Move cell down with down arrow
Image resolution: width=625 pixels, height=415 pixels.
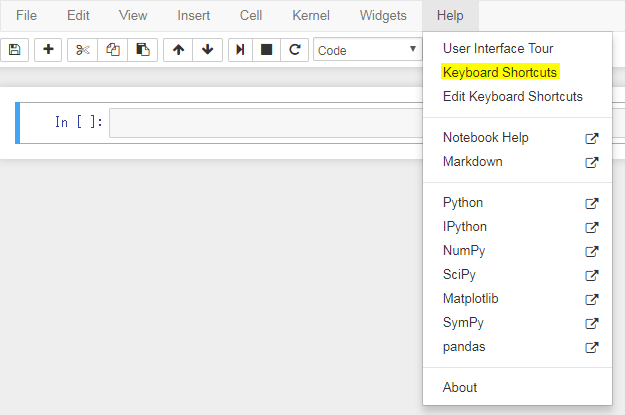[x=207, y=50]
